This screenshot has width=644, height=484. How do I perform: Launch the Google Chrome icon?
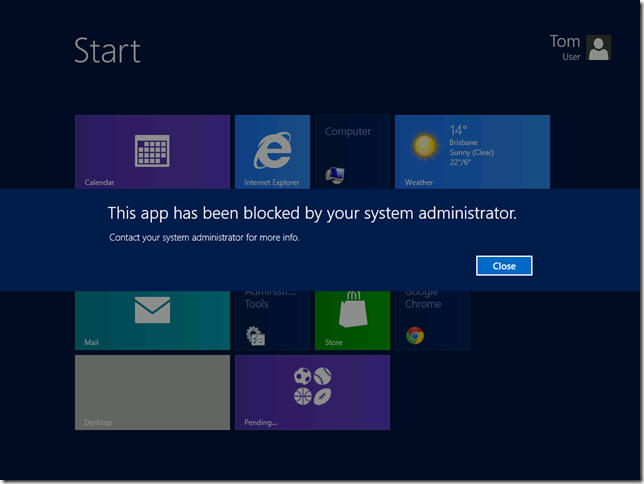pyautogui.click(x=415, y=336)
